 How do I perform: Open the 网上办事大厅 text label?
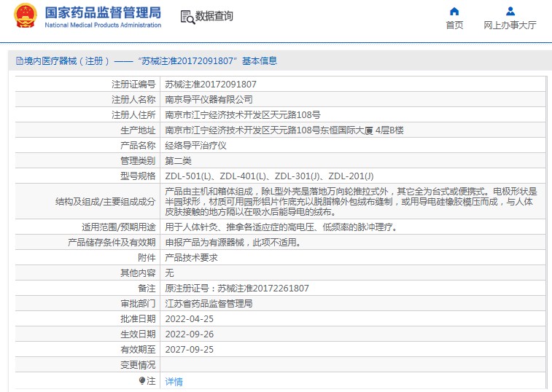(510, 25)
